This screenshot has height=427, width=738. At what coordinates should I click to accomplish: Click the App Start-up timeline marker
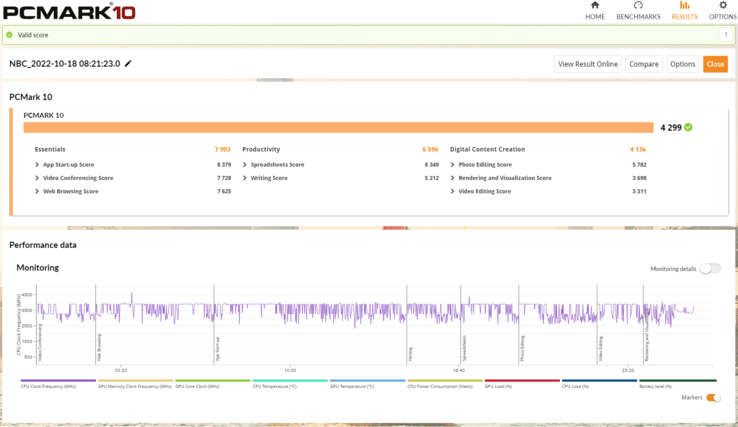[x=217, y=349]
